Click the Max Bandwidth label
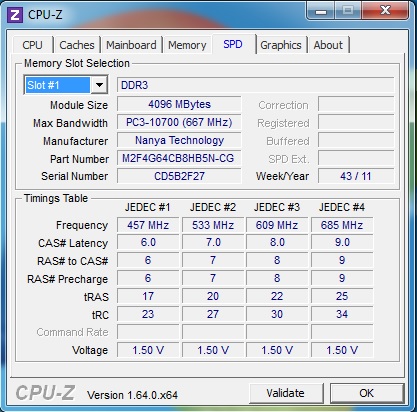The image size is (417, 412). [x=70, y=123]
